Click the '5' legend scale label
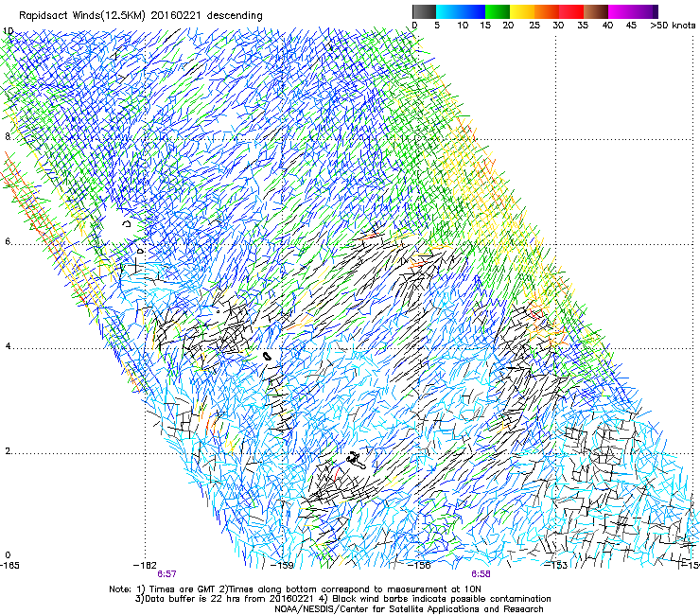The height and width of the screenshot is (615, 700). [437, 26]
